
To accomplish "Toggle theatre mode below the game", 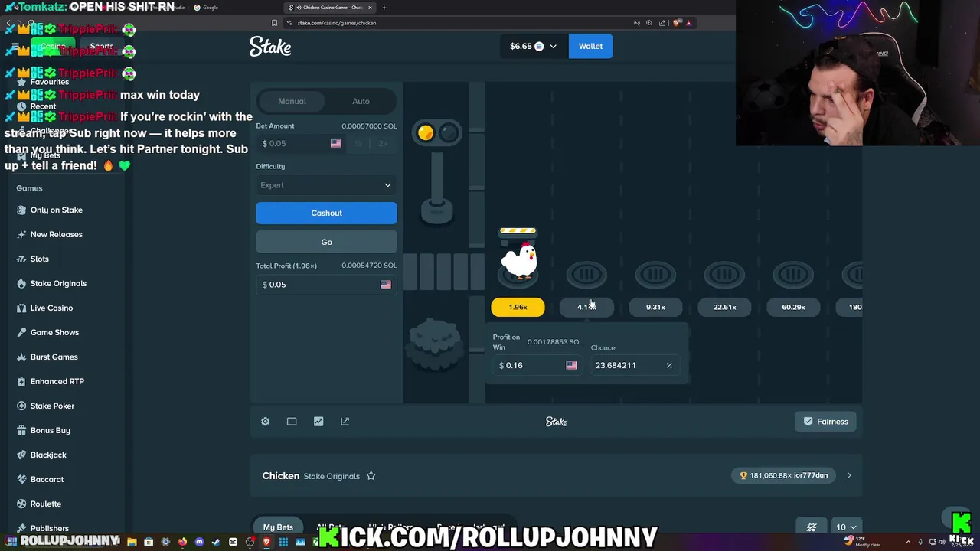I will (292, 422).
